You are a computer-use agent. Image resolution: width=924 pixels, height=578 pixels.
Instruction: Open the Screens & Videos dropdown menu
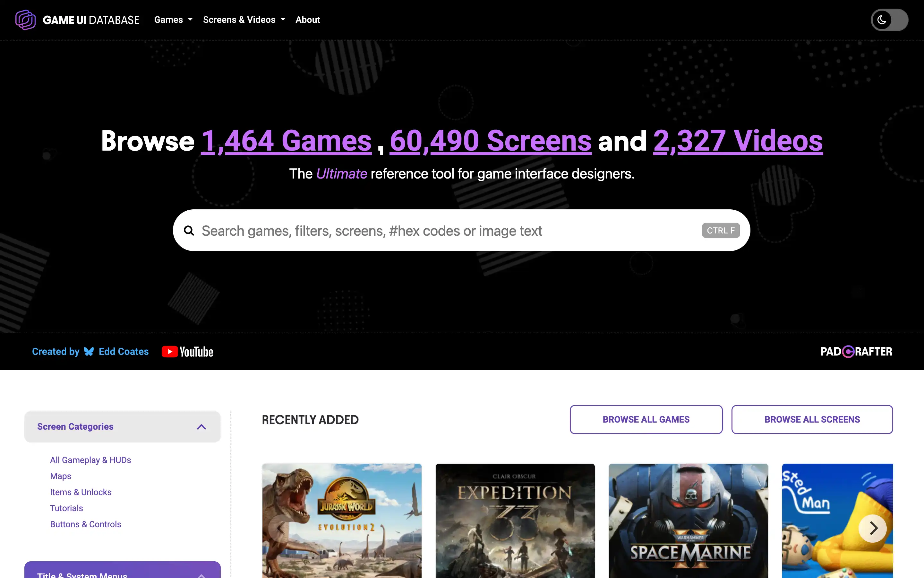point(244,20)
